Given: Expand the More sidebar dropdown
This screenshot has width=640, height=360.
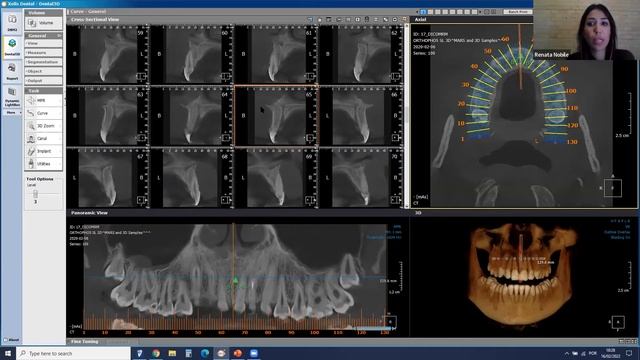Looking at the screenshot, I should click(12, 112).
